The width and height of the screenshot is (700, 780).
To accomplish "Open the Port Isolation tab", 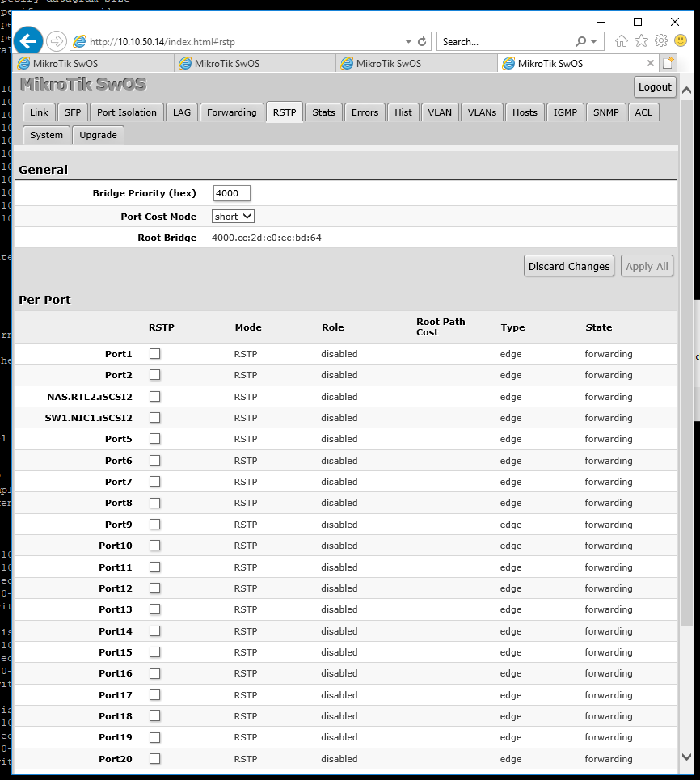I will tap(127, 112).
